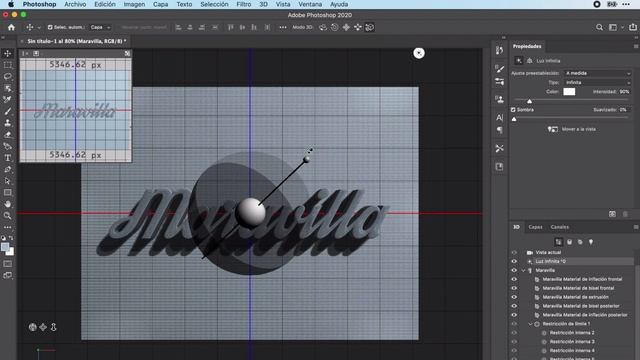This screenshot has height=360, width=640.
Task: Click the Home icon in options bar
Action: [x=11, y=27]
